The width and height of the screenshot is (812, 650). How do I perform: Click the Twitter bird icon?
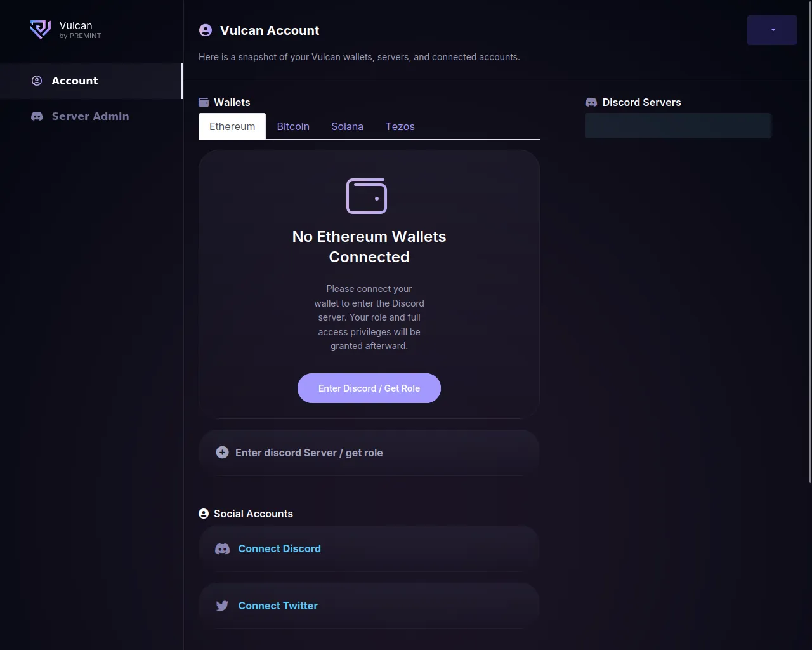[x=222, y=606]
